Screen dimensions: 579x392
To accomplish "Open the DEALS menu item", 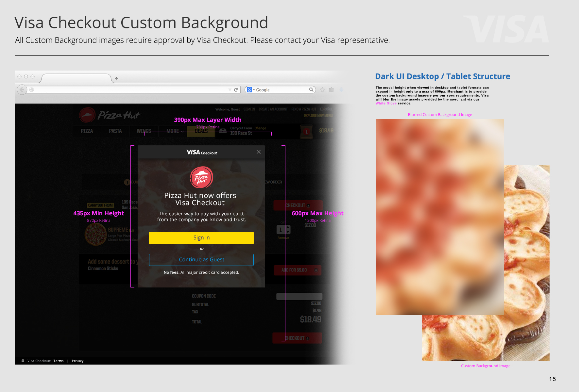I will click(x=201, y=131).
